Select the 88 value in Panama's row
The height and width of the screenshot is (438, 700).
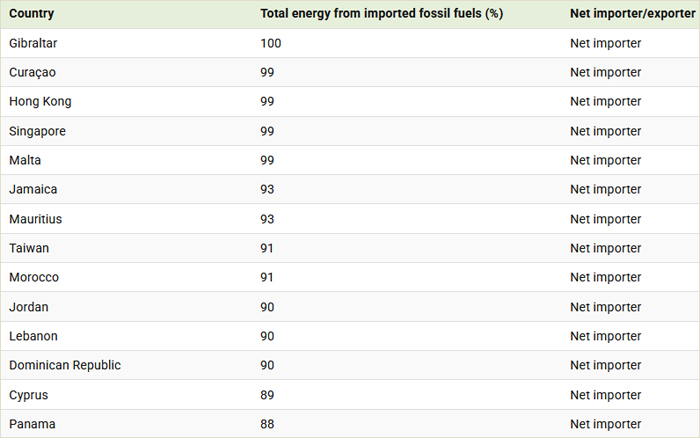pyautogui.click(x=267, y=424)
